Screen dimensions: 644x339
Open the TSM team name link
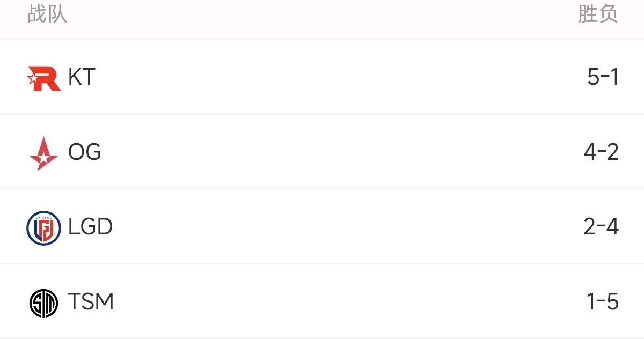[x=91, y=303]
